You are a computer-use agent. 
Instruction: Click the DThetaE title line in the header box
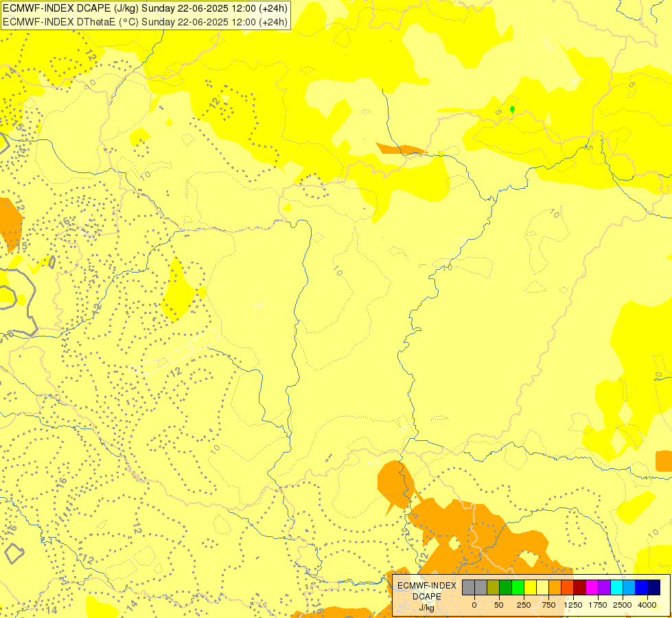click(145, 22)
